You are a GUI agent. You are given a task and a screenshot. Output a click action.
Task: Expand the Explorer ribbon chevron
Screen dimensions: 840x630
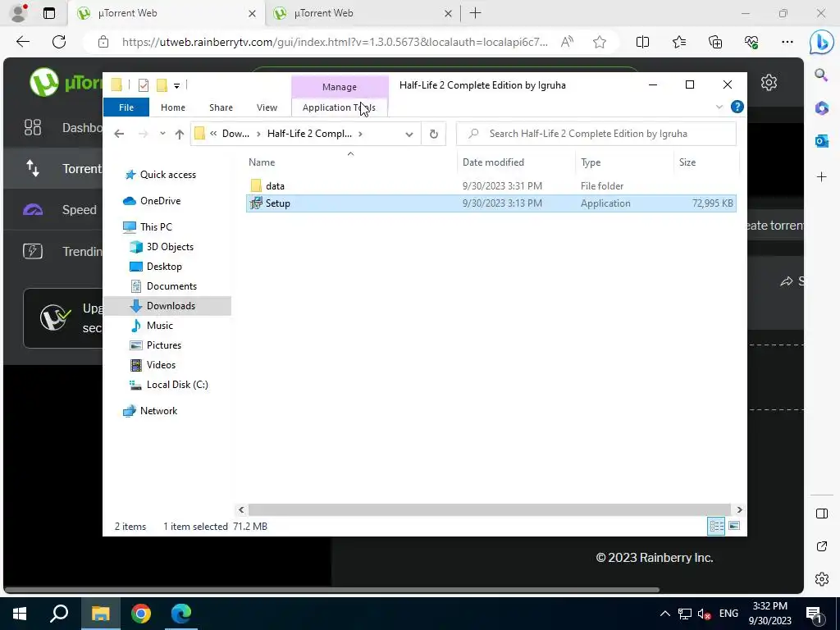(719, 107)
